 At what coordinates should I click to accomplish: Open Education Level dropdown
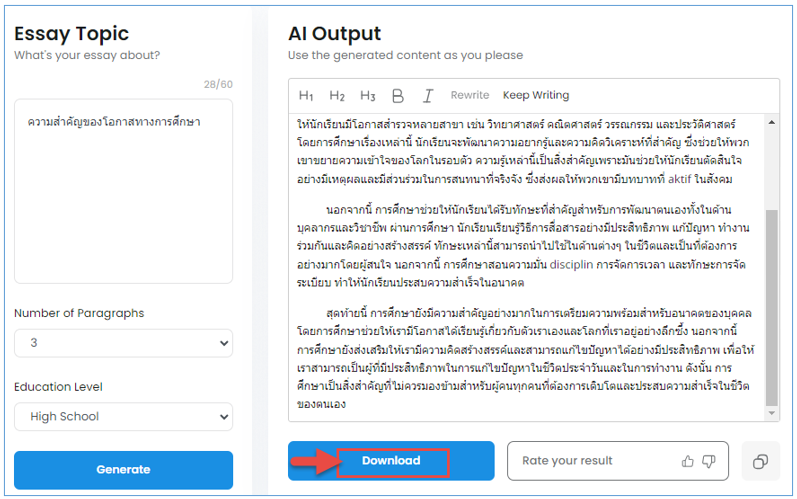(x=124, y=417)
